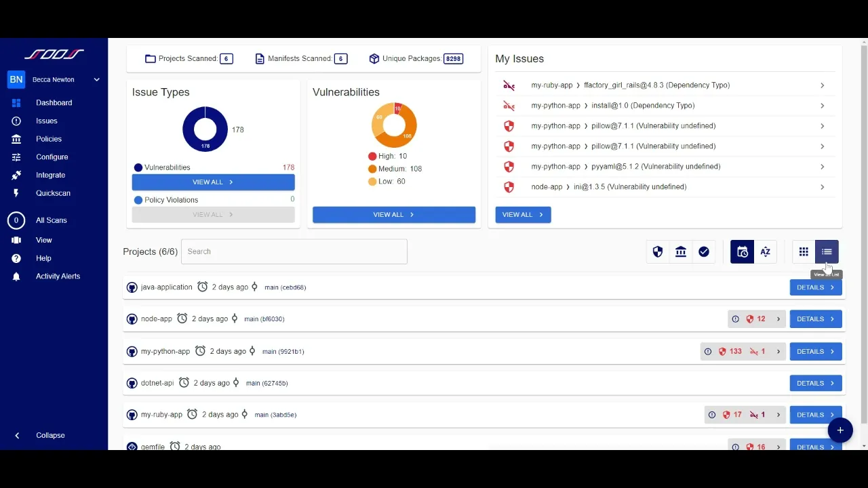Open Activity Alerts in sidebar
868x488 pixels.
58,277
